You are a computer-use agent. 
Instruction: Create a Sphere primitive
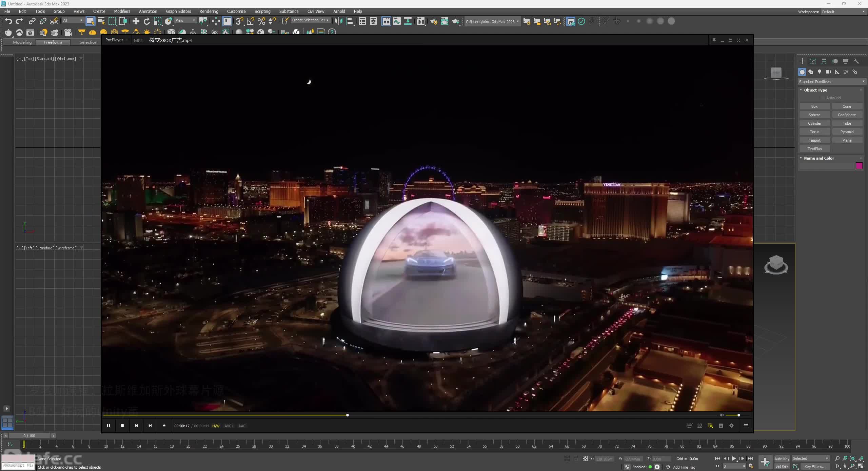814,115
